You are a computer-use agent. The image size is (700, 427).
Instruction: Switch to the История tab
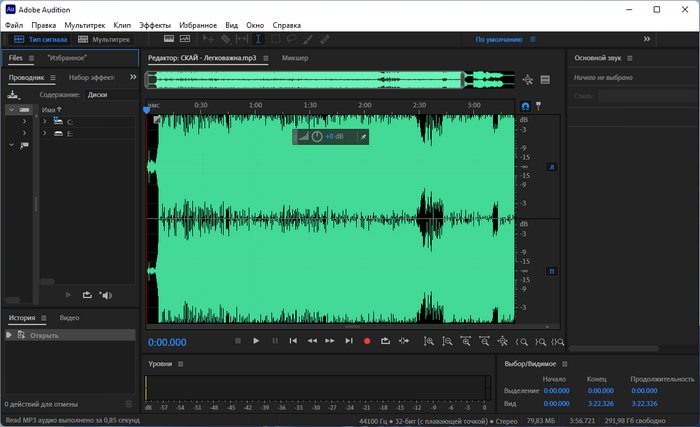22,318
